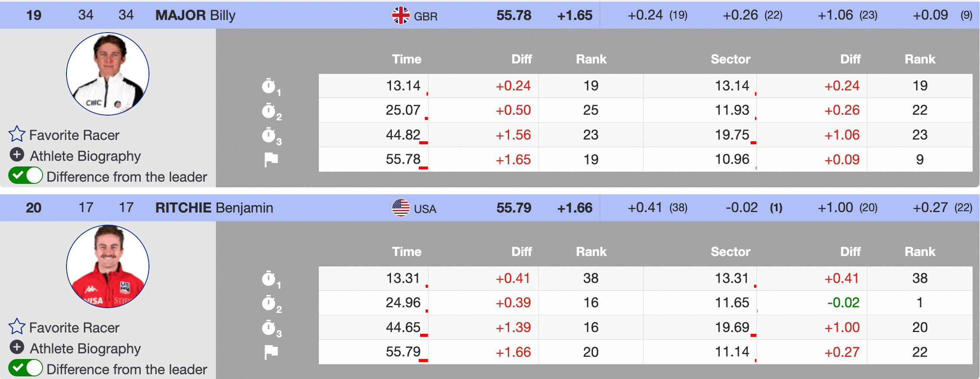The image size is (980, 379).
Task: Open Benjamin Ritchie's profile photo
Action: (x=108, y=266)
